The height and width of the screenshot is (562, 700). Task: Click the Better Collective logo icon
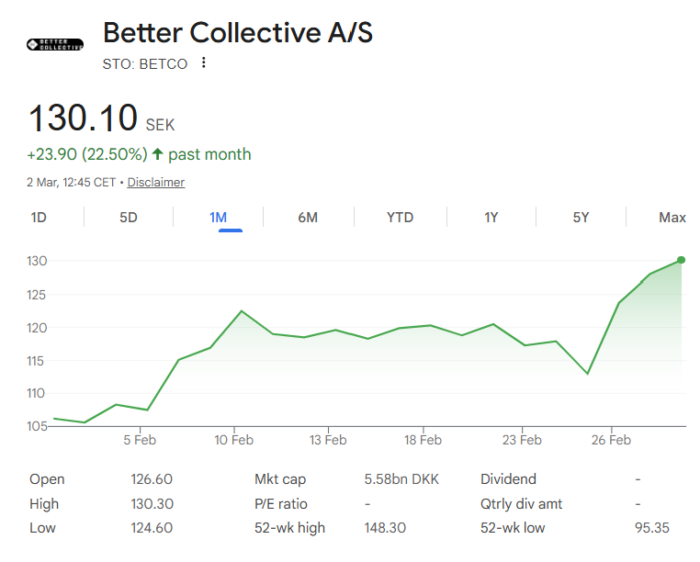(x=55, y=44)
